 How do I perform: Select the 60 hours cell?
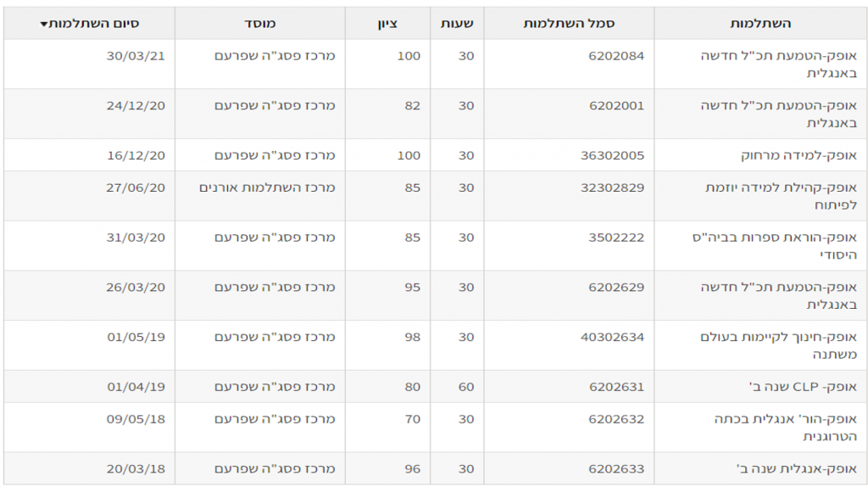(x=466, y=387)
